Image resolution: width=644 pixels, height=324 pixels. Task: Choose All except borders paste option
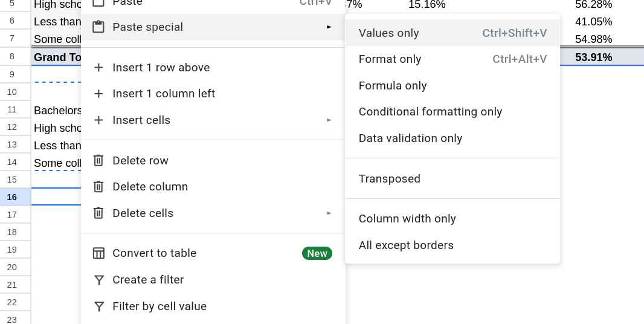(x=406, y=245)
